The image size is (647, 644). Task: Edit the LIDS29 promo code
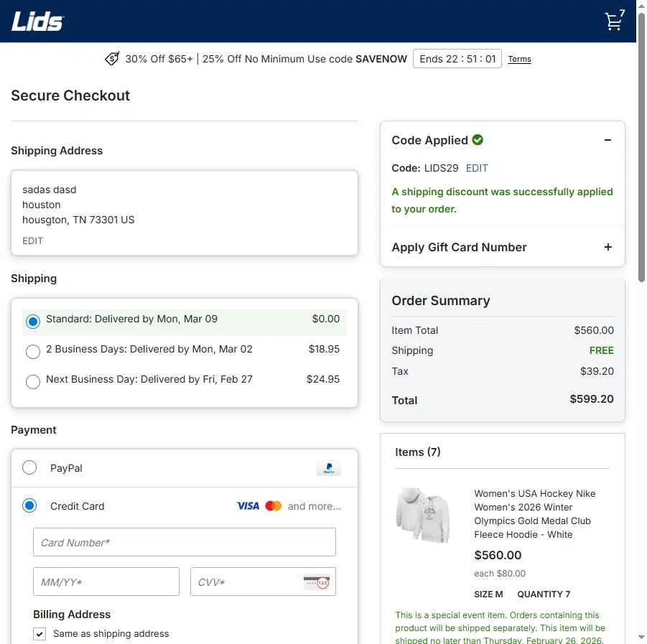pyautogui.click(x=477, y=168)
